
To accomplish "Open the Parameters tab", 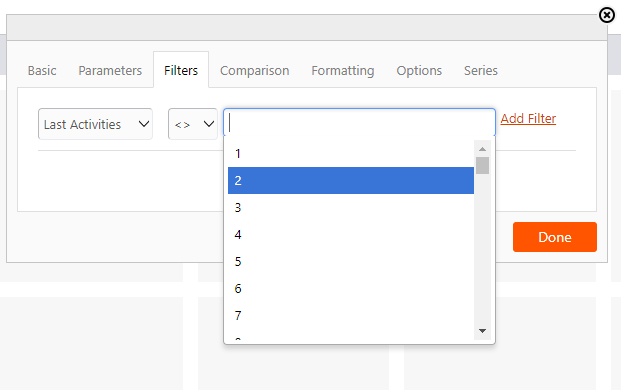I will point(110,70).
